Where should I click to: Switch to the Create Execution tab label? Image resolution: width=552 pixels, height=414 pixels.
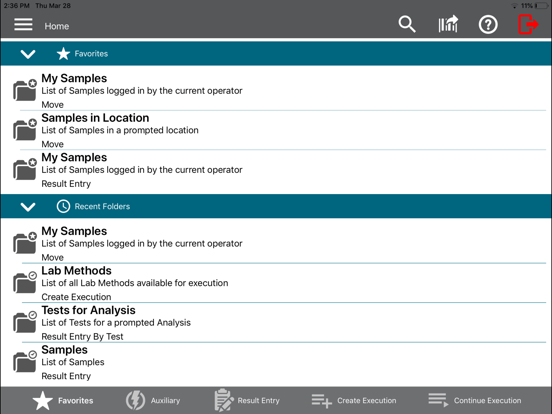tap(366, 401)
